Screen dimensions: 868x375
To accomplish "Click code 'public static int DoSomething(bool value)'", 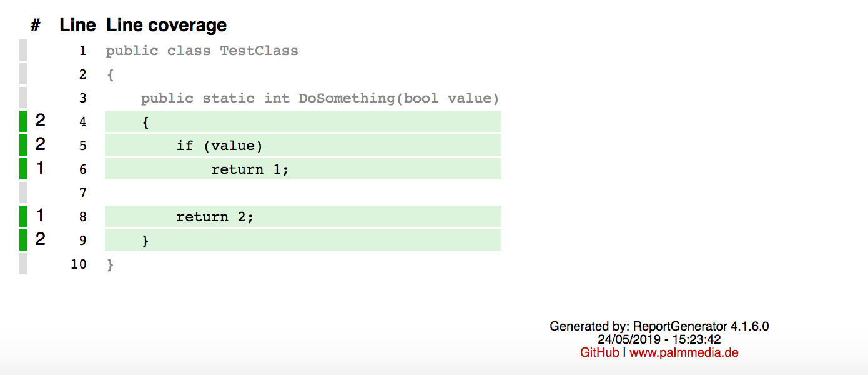I will [x=320, y=98].
